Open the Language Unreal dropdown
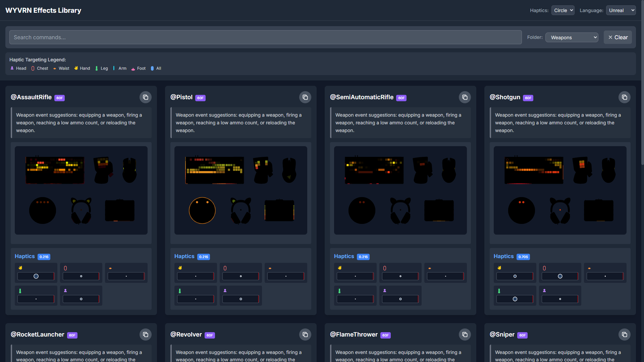Image resolution: width=644 pixels, height=362 pixels. (621, 10)
